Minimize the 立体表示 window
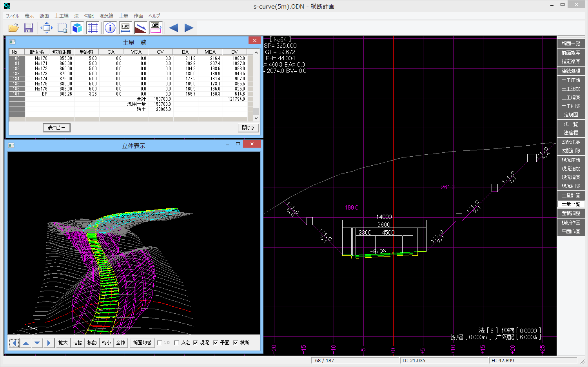The image size is (588, 367). point(227,145)
